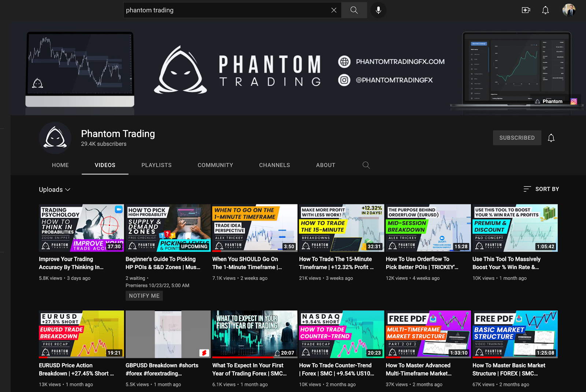Search within the channel
Image resolution: width=586 pixels, height=392 pixels.
366,165
